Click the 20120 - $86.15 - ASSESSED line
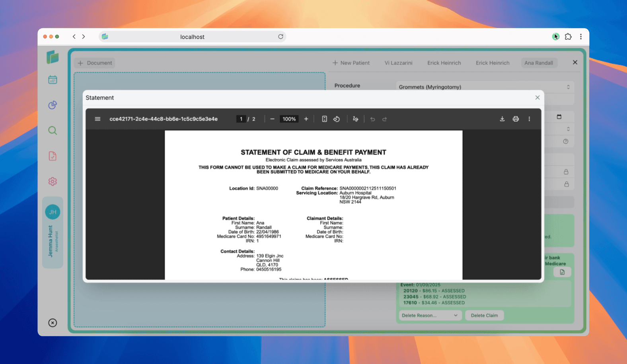The image size is (627, 364). coord(434,291)
